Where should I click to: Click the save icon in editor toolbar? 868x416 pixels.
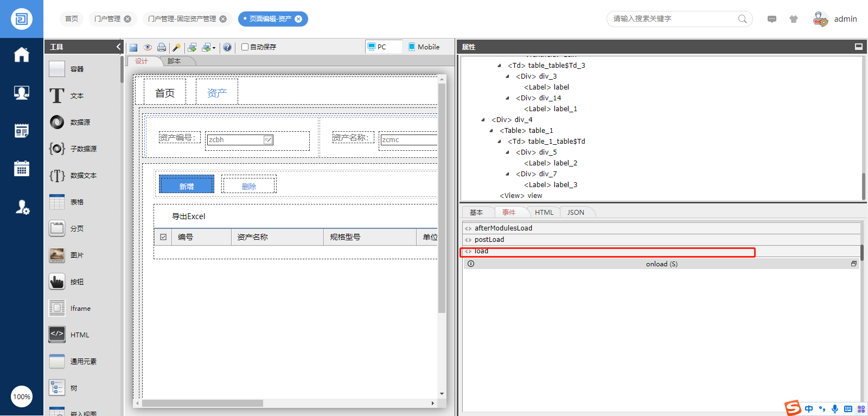point(133,47)
